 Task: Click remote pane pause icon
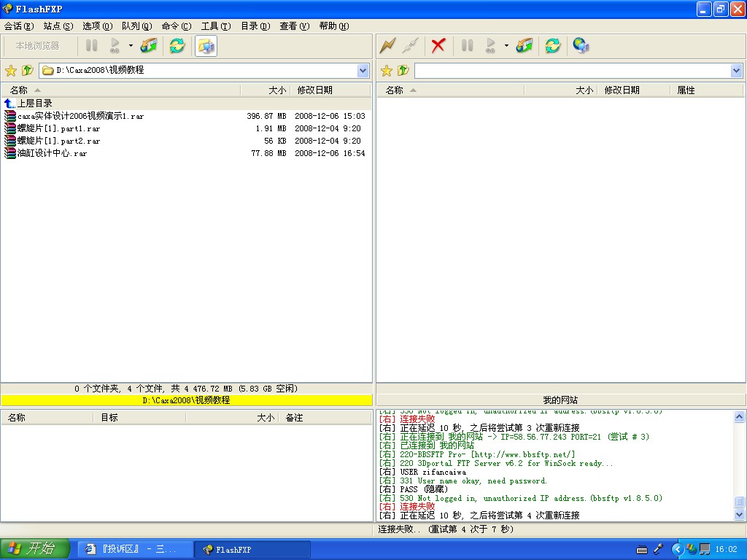tap(468, 46)
